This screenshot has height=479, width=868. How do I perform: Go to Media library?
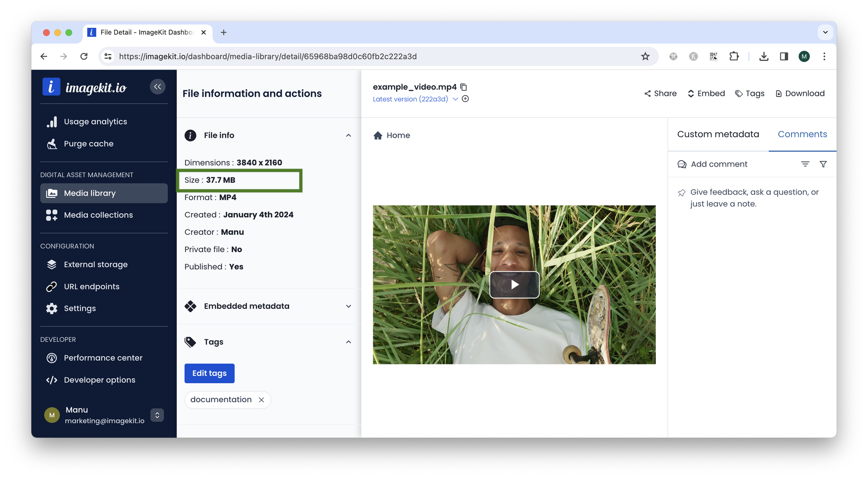coord(104,193)
